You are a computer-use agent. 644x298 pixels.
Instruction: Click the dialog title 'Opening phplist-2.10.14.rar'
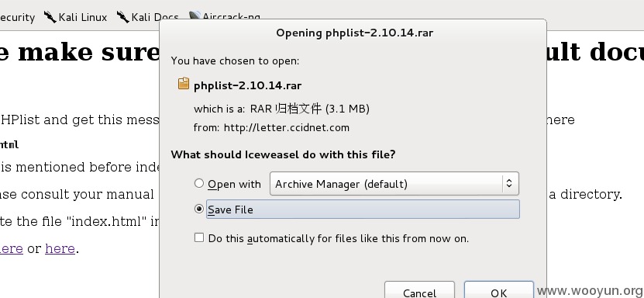pyautogui.click(x=354, y=33)
